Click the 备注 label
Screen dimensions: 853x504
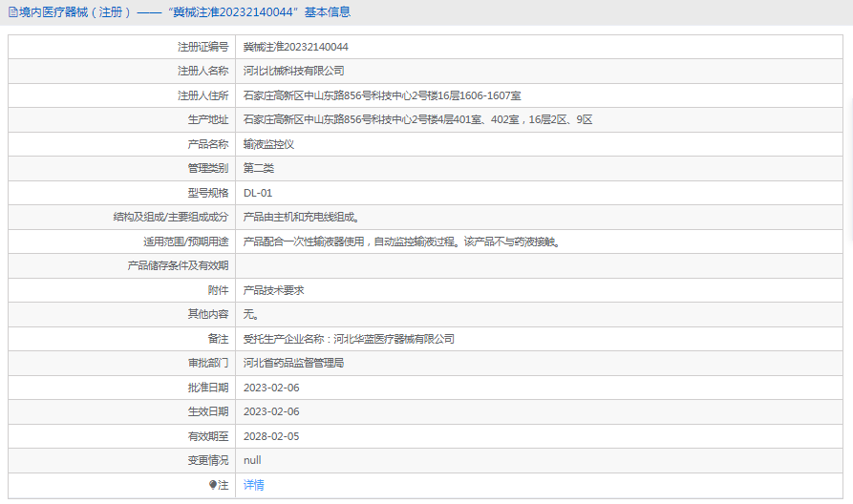pos(218,339)
